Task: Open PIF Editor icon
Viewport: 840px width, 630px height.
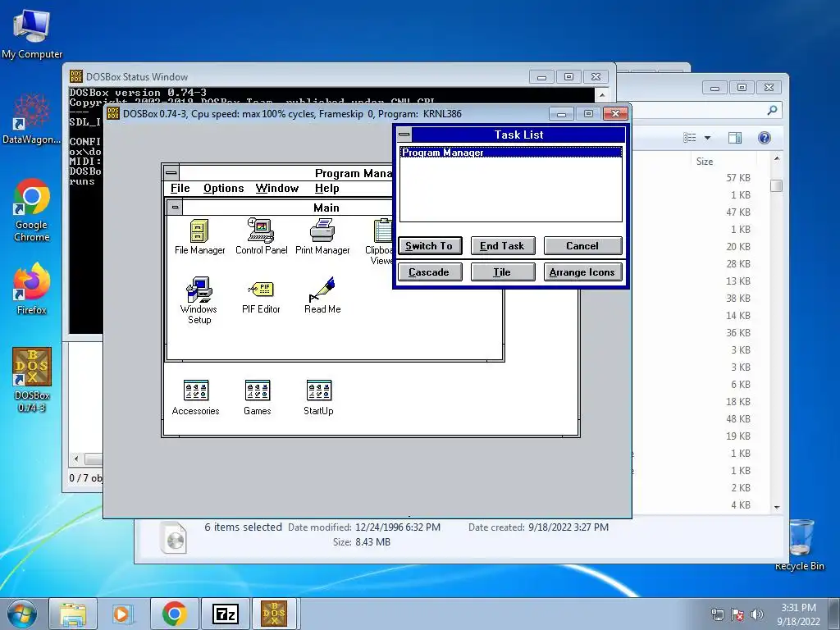Action: [261, 296]
